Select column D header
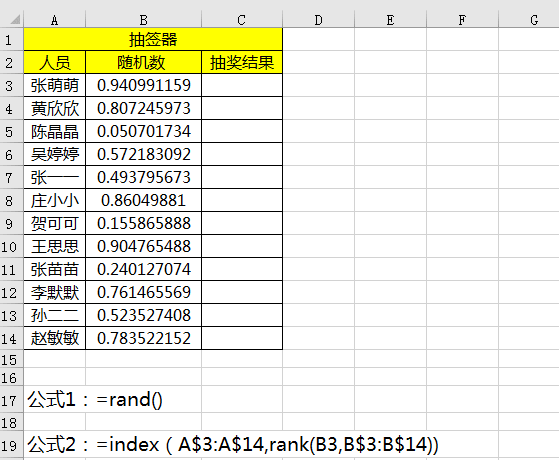The width and height of the screenshot is (559, 460). (x=319, y=20)
